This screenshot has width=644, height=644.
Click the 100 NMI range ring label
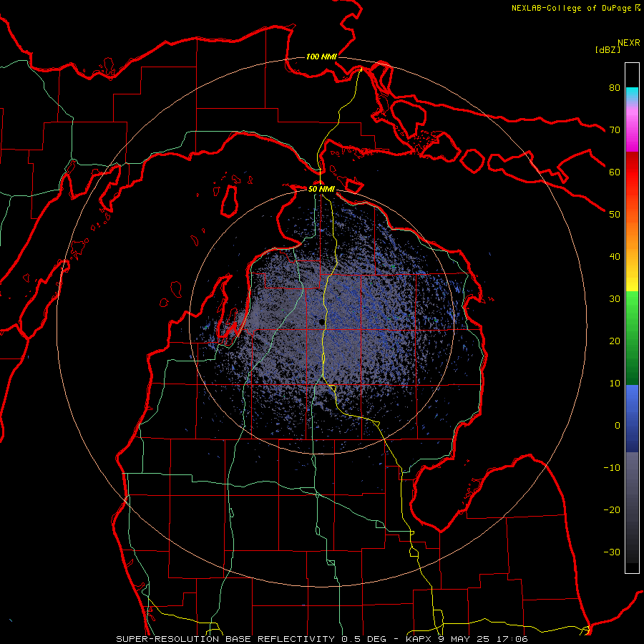(321, 57)
